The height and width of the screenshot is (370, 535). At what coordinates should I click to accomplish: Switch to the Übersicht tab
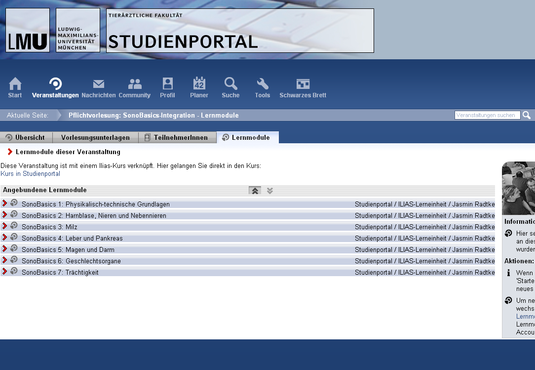[26, 138]
